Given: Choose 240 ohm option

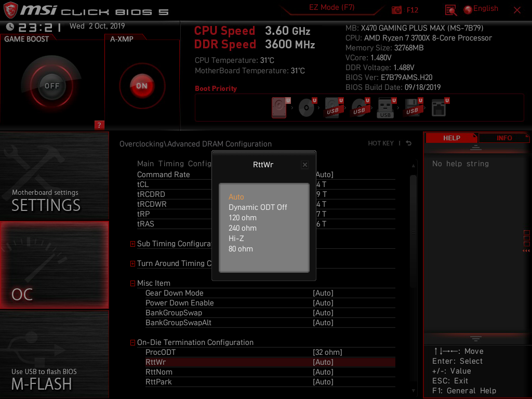Looking at the screenshot, I should point(242,228).
